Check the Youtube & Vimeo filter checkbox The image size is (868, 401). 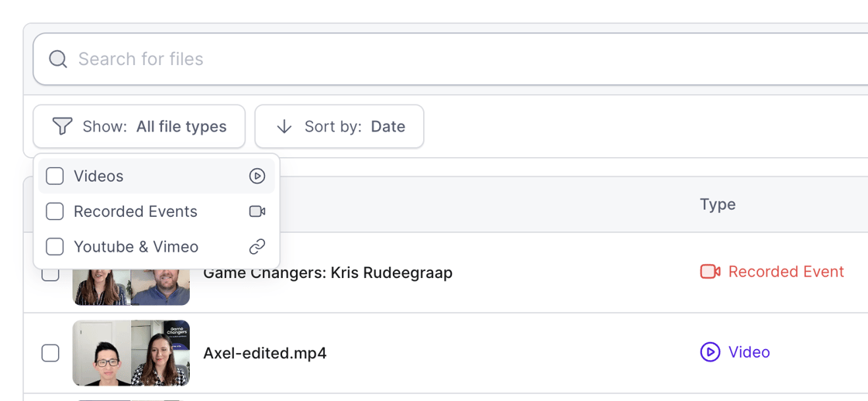(x=54, y=247)
